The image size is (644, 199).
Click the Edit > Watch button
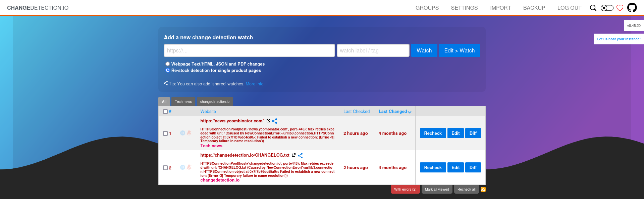pos(459,50)
